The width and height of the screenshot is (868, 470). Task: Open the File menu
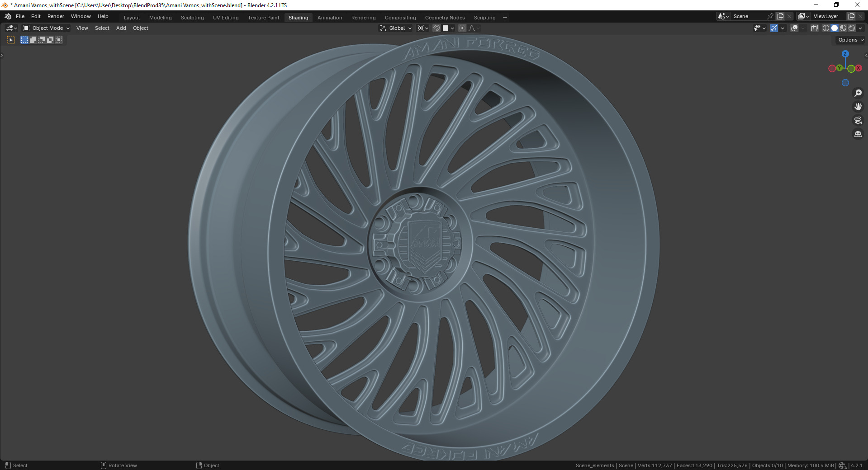click(x=20, y=16)
